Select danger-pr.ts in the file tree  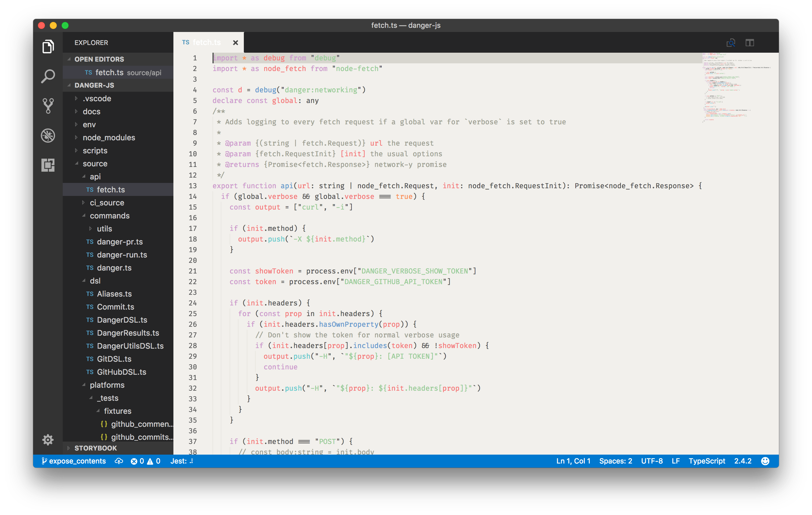click(x=120, y=242)
